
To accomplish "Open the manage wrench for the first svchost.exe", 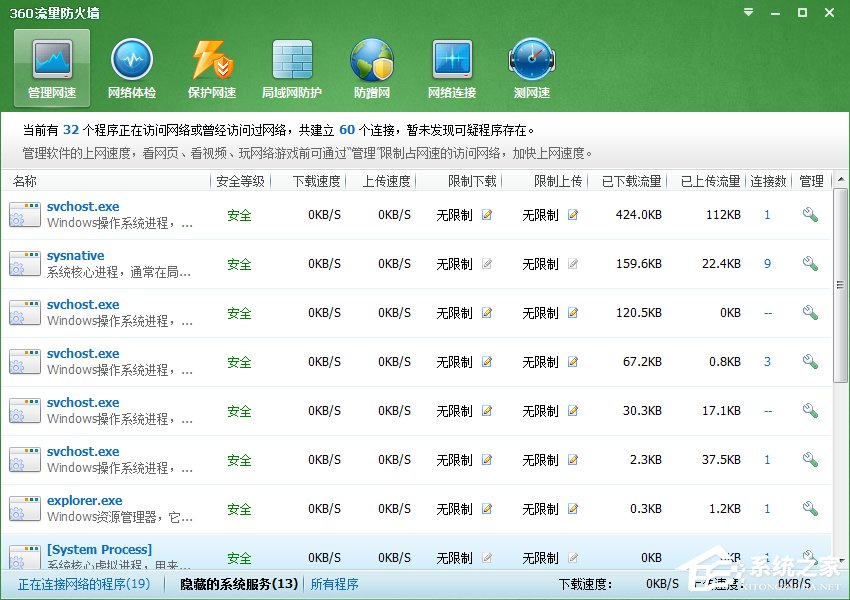I will [810, 215].
